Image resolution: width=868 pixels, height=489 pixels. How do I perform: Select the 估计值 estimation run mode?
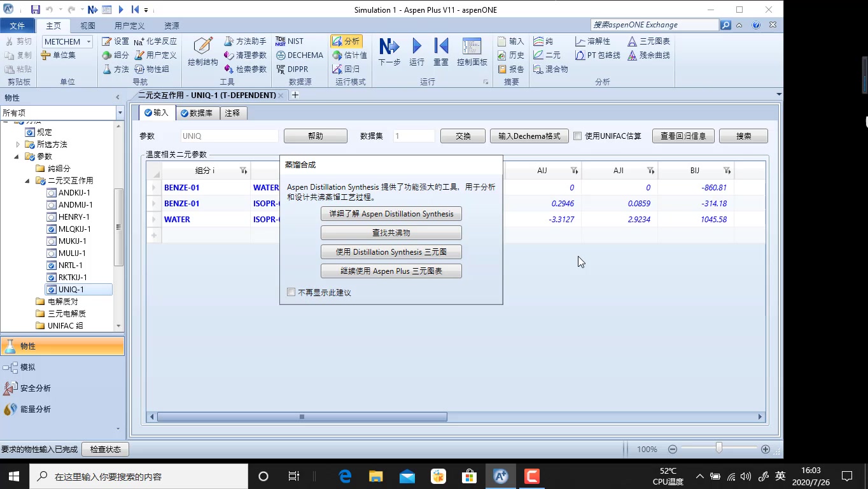pyautogui.click(x=350, y=55)
